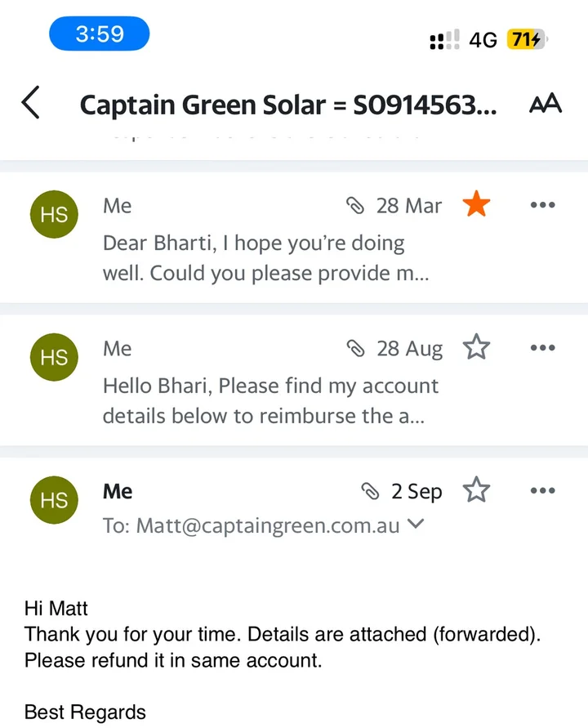
Task: Open more options for 2 Sep email
Action: click(x=542, y=490)
